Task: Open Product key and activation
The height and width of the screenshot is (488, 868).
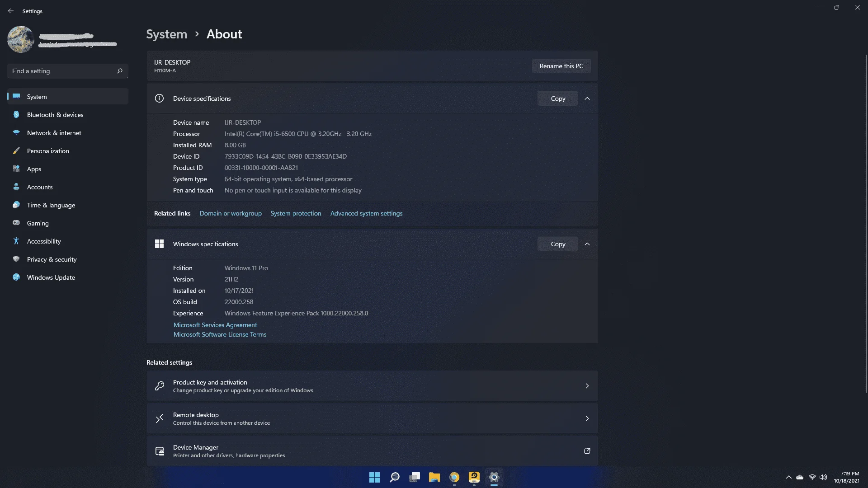Action: [x=372, y=386]
